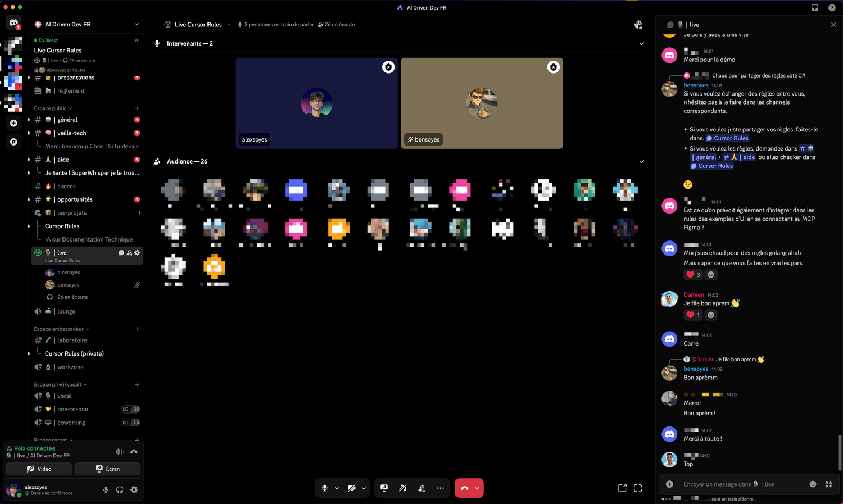
Task: Open the raise hand requests icon
Action: (x=638, y=25)
